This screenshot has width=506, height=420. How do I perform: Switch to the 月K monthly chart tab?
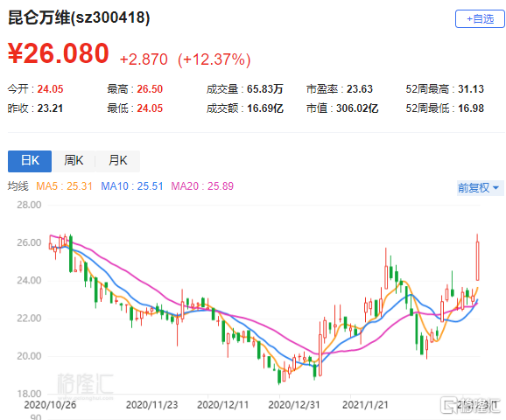(118, 161)
